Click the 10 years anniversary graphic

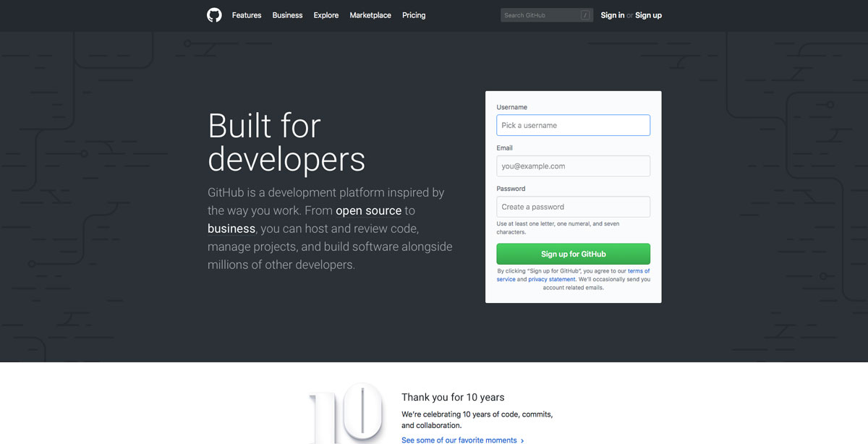pos(346,414)
